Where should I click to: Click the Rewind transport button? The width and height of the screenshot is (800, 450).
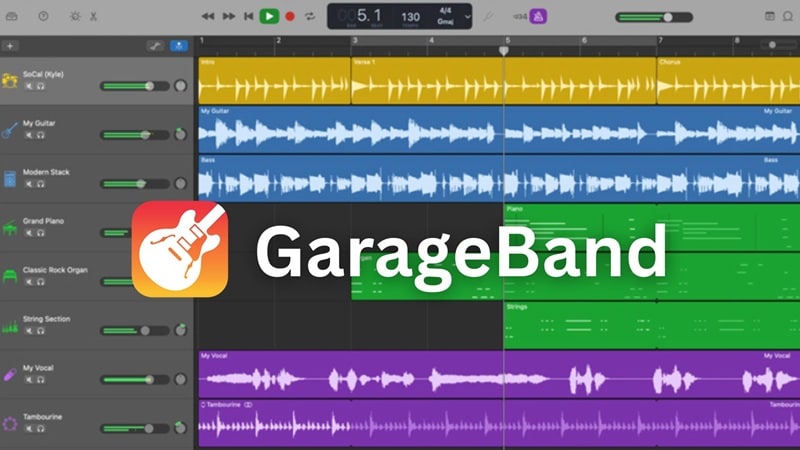click(x=208, y=16)
